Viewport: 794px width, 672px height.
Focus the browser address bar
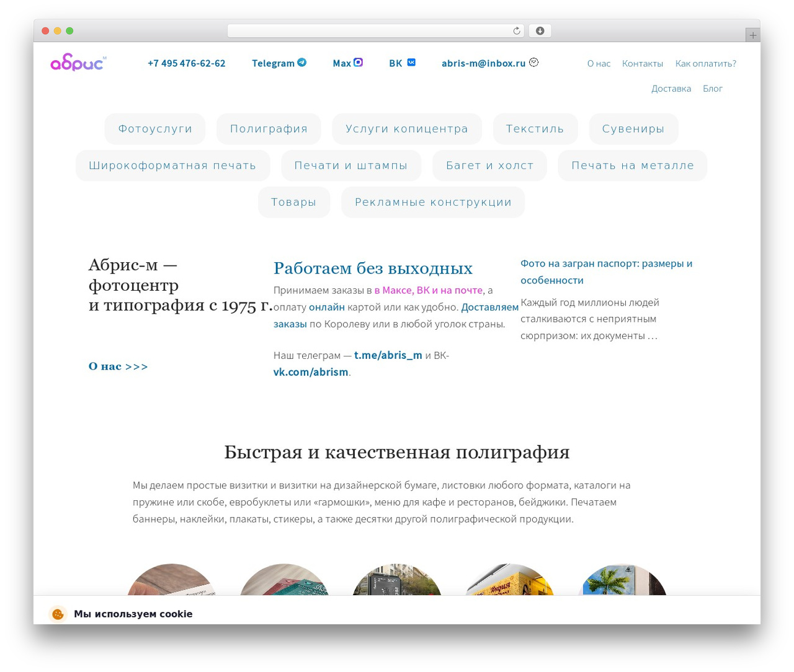[375, 31]
